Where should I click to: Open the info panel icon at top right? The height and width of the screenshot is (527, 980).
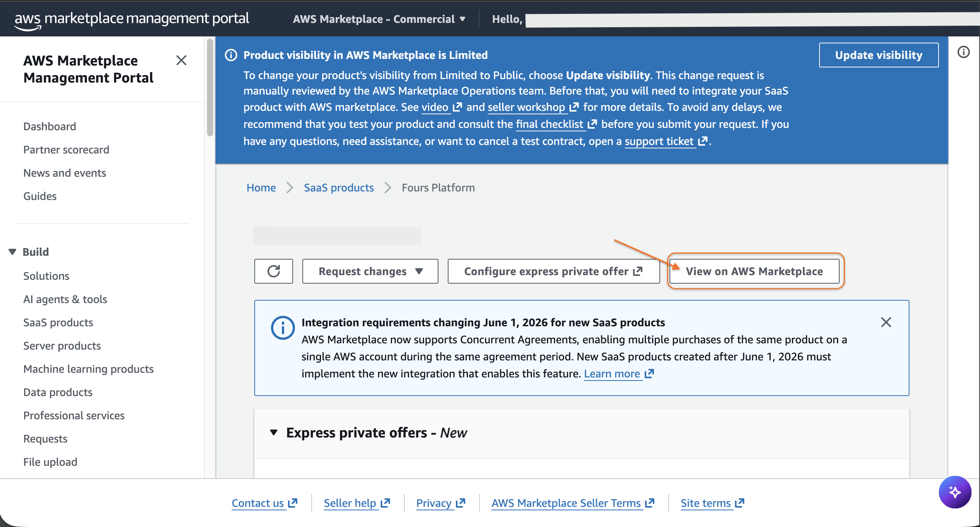tap(963, 52)
